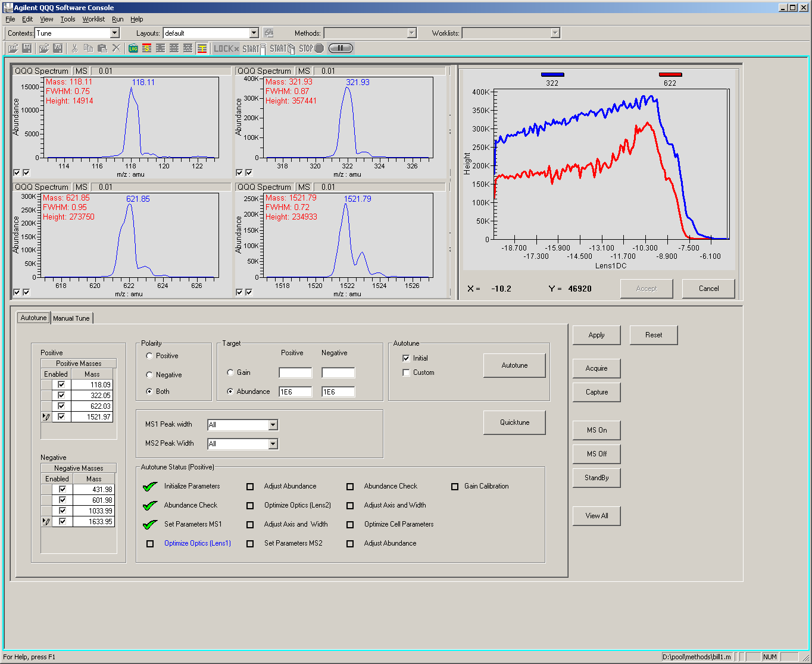Enable the Custom autotune checkbox
This screenshot has width=812, height=664.
pyautogui.click(x=407, y=372)
